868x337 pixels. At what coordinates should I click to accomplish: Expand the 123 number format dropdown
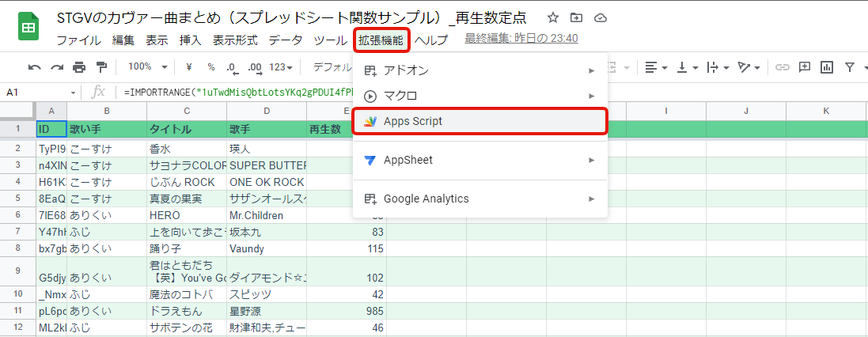281,67
